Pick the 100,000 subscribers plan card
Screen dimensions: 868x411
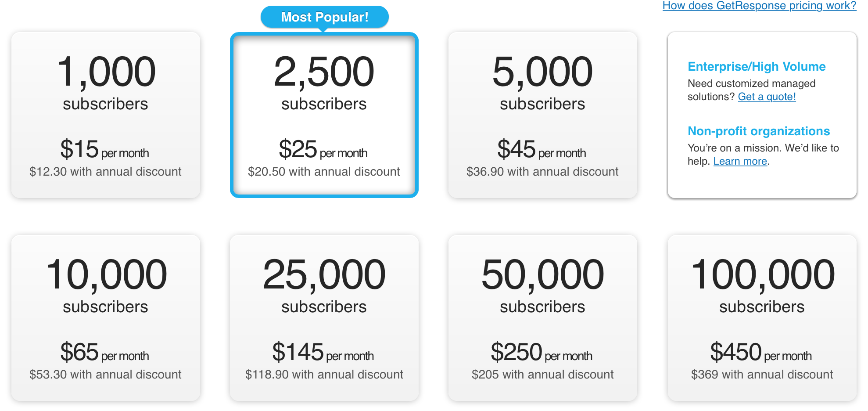tap(762, 318)
